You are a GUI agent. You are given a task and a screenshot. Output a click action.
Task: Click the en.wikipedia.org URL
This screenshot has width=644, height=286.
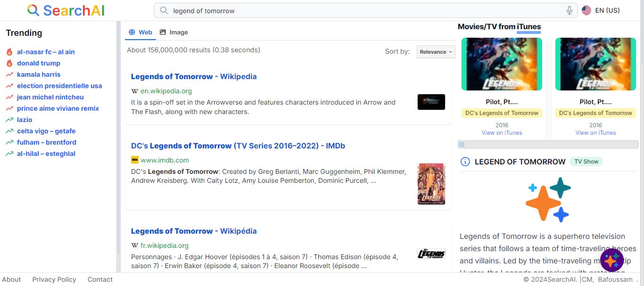tap(166, 91)
